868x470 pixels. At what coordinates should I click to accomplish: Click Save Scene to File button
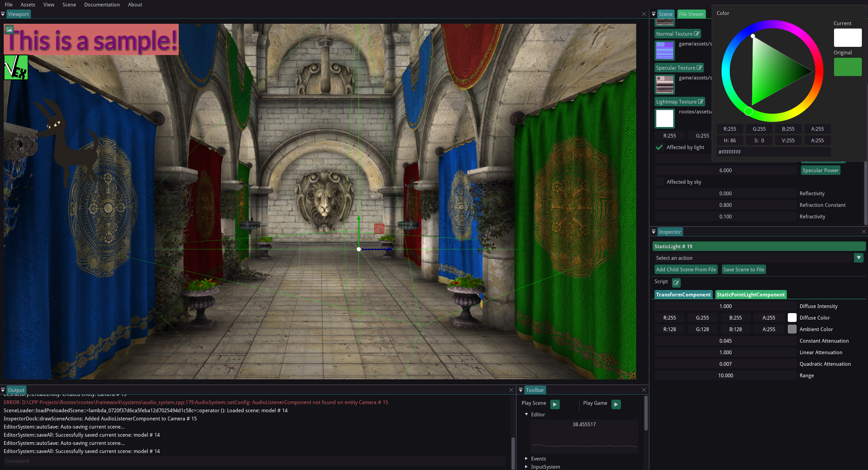[x=743, y=269]
